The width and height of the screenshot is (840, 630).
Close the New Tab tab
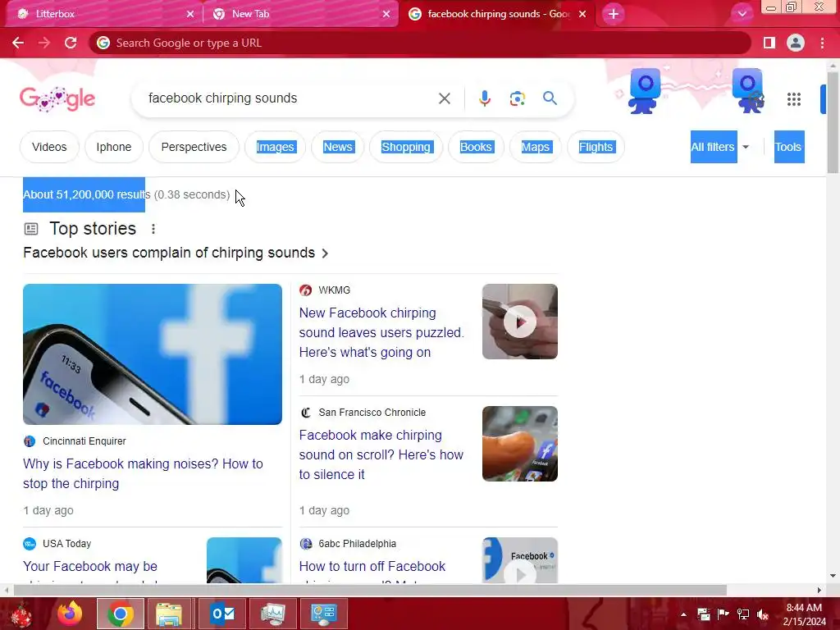tap(386, 14)
